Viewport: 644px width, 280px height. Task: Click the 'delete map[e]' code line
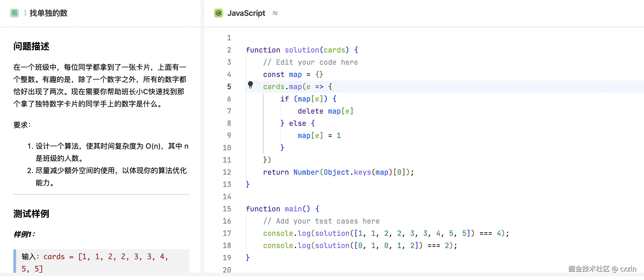[x=325, y=111]
